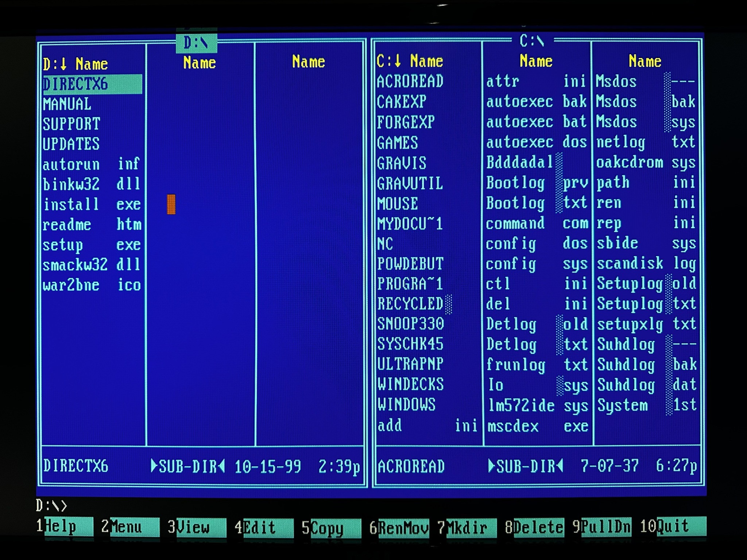The width and height of the screenshot is (747, 560).
Task: Open the WINDOWS directory in right panel
Action: 406,405
